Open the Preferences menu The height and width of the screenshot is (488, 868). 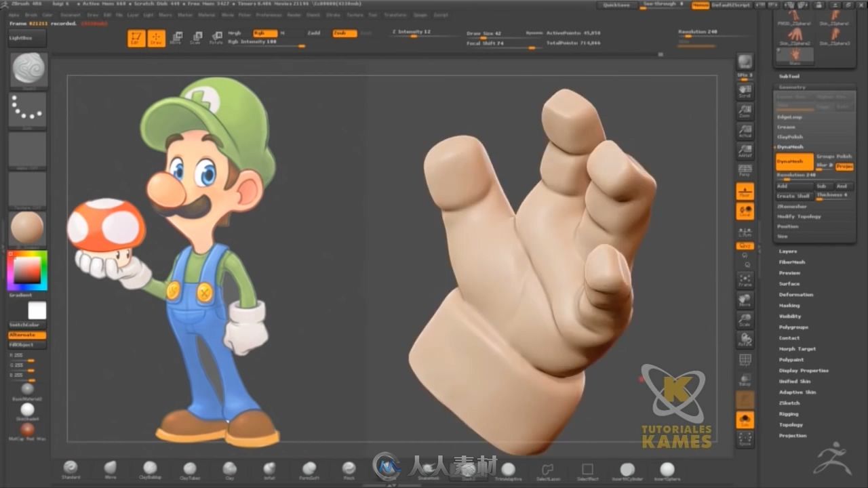click(x=269, y=14)
